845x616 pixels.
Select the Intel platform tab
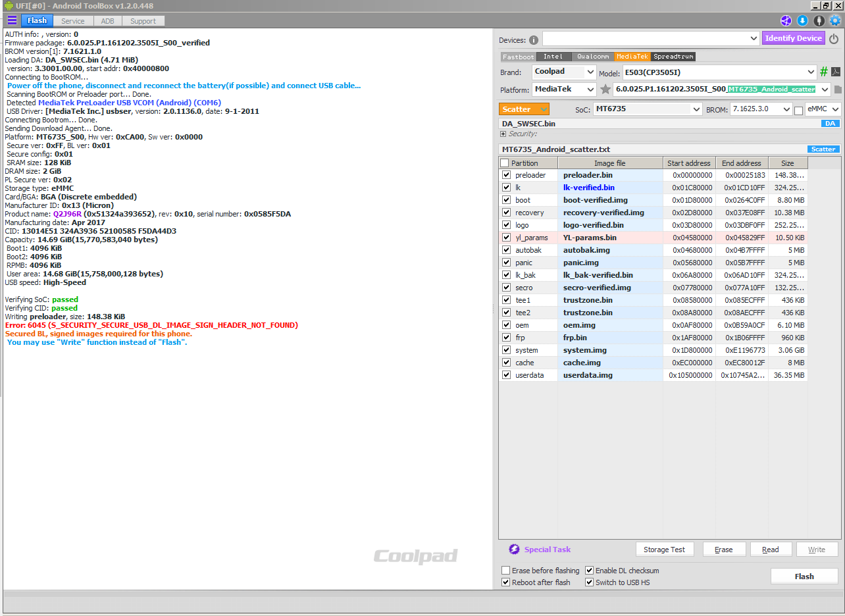point(553,57)
